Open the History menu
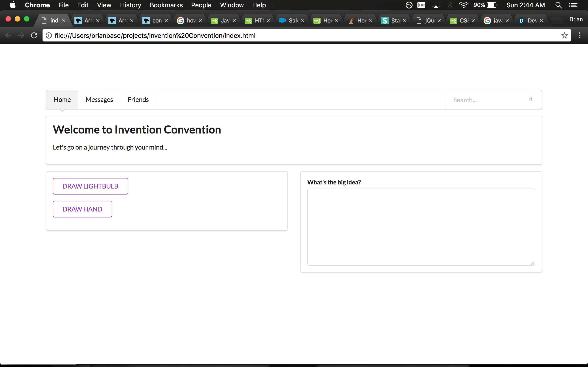 (130, 5)
